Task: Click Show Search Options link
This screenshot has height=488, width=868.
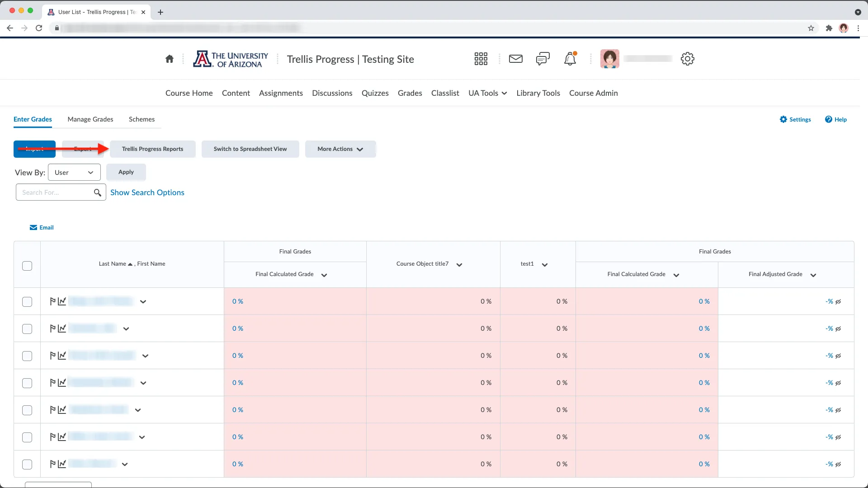Action: (x=147, y=192)
